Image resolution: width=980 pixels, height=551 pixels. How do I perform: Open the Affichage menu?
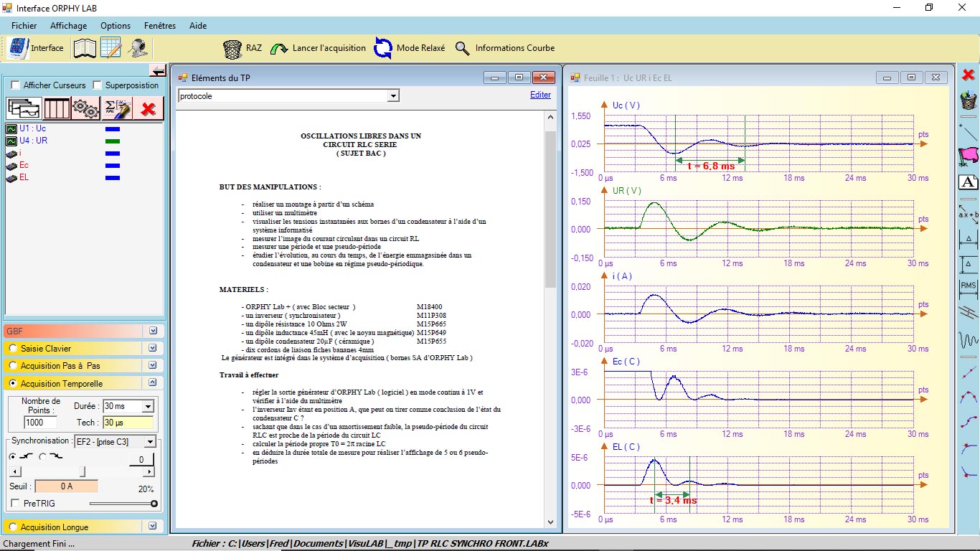(x=69, y=26)
